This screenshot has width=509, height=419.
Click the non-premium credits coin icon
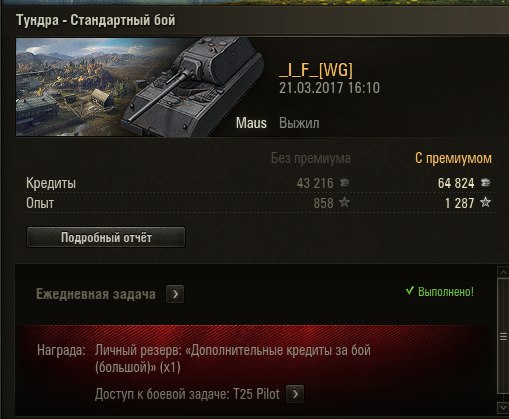tap(344, 183)
